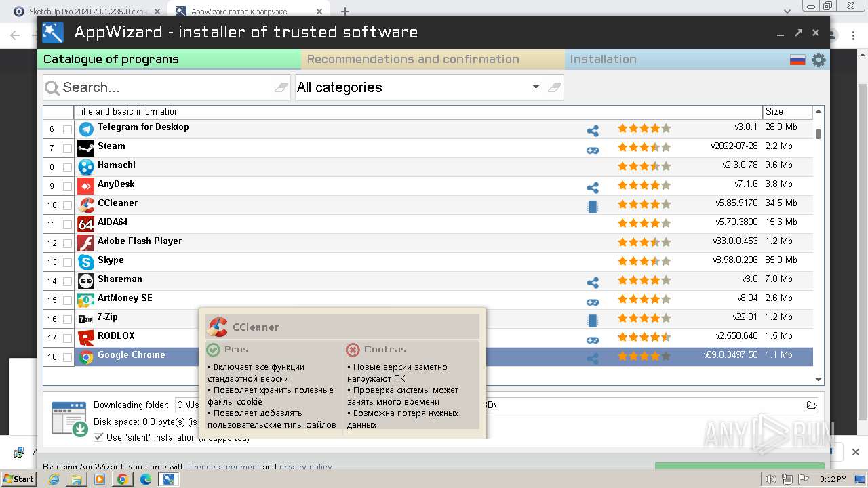Open the settings gear in AppWizard

(818, 60)
